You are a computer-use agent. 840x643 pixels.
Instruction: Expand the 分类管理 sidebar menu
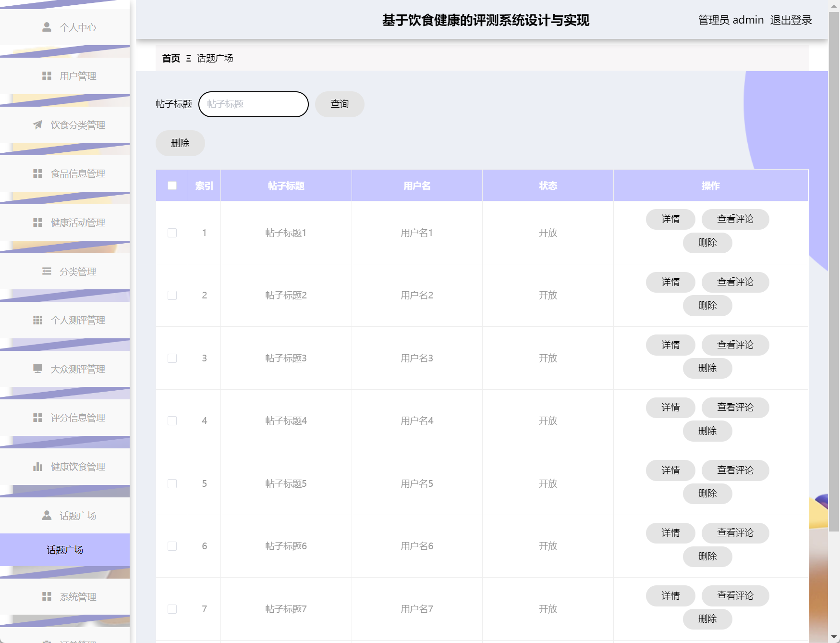coord(65,272)
